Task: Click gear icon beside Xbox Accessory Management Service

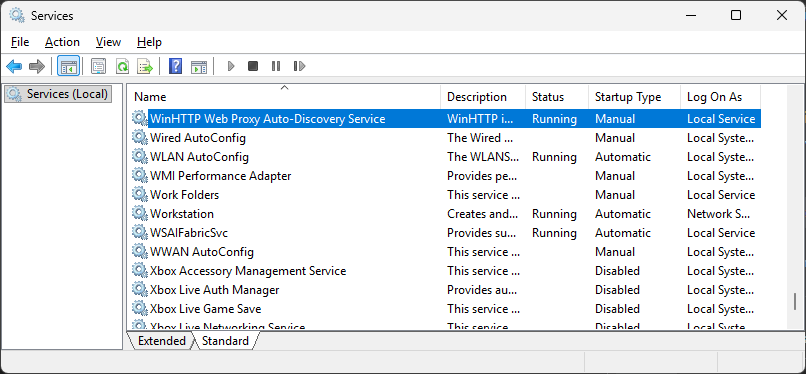Action: tap(139, 270)
